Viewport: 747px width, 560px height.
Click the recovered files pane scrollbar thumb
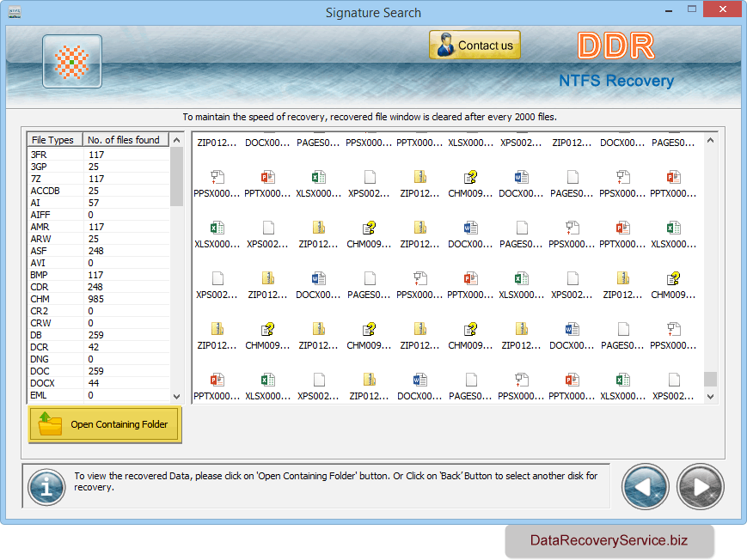[710, 379]
